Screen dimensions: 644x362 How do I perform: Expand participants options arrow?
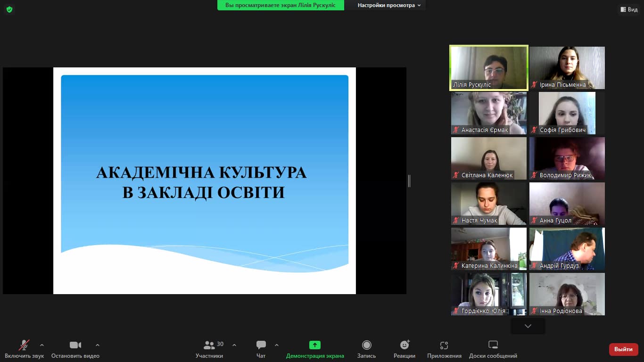pos(234,345)
